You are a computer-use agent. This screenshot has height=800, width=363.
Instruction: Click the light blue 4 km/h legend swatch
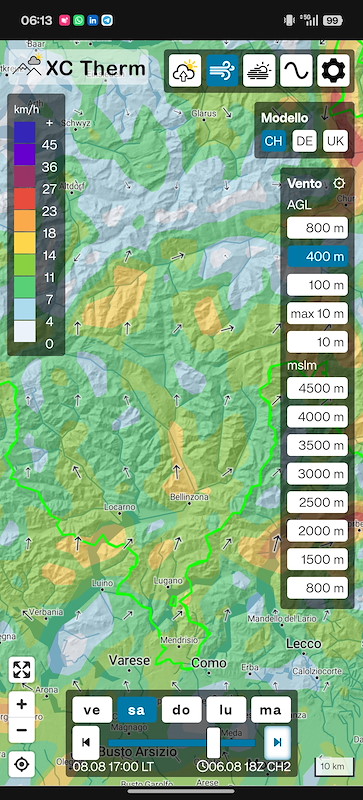pyautogui.click(x=25, y=309)
